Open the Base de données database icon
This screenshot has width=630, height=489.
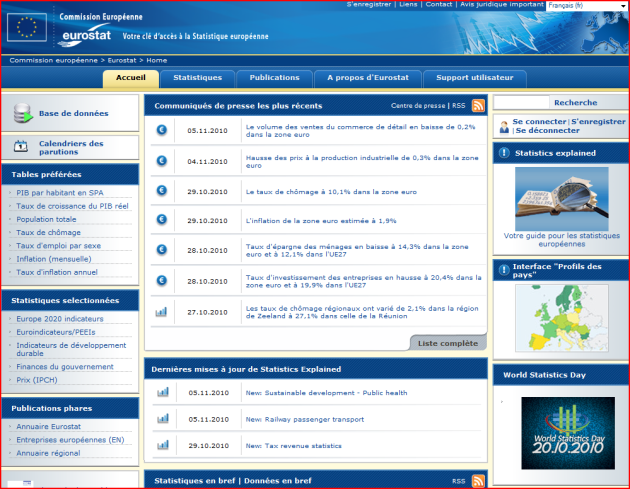[x=23, y=113]
